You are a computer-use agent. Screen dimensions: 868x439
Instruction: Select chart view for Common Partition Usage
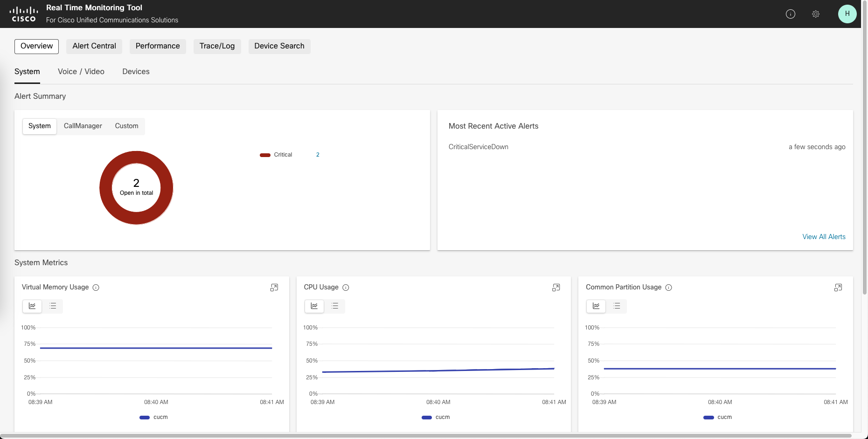596,306
